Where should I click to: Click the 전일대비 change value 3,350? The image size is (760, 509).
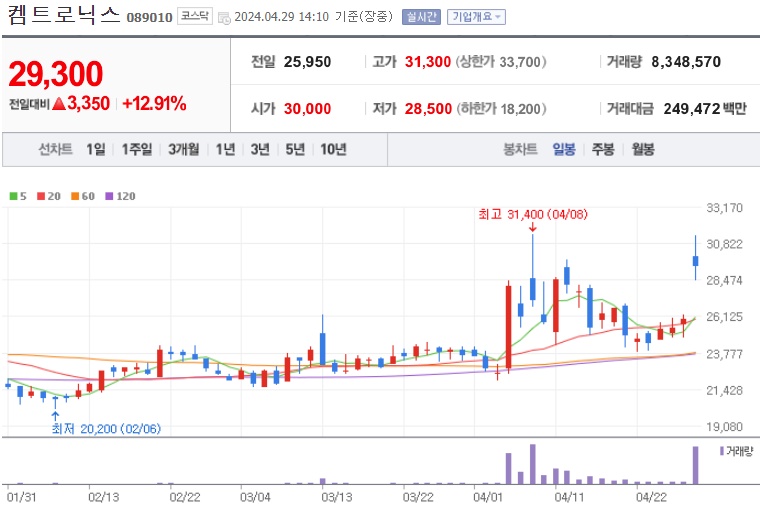point(88,103)
